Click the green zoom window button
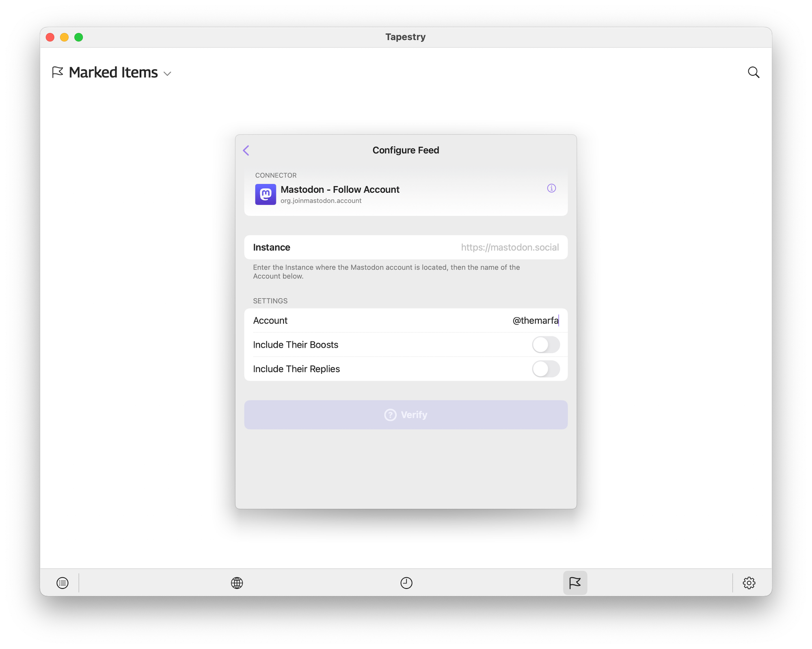Screen dimensions: 812x649 coord(79,37)
